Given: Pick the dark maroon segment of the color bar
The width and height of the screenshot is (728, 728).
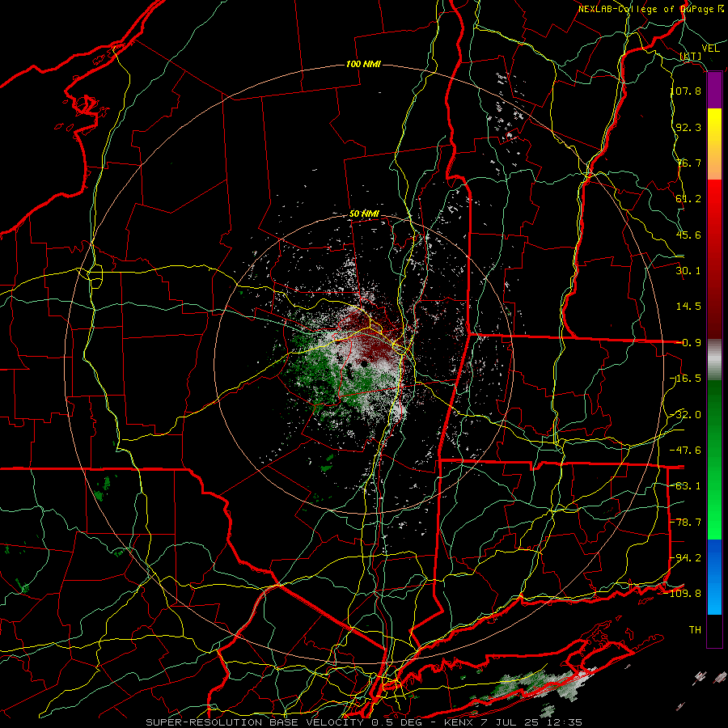Looking at the screenshot, I should tap(714, 307).
